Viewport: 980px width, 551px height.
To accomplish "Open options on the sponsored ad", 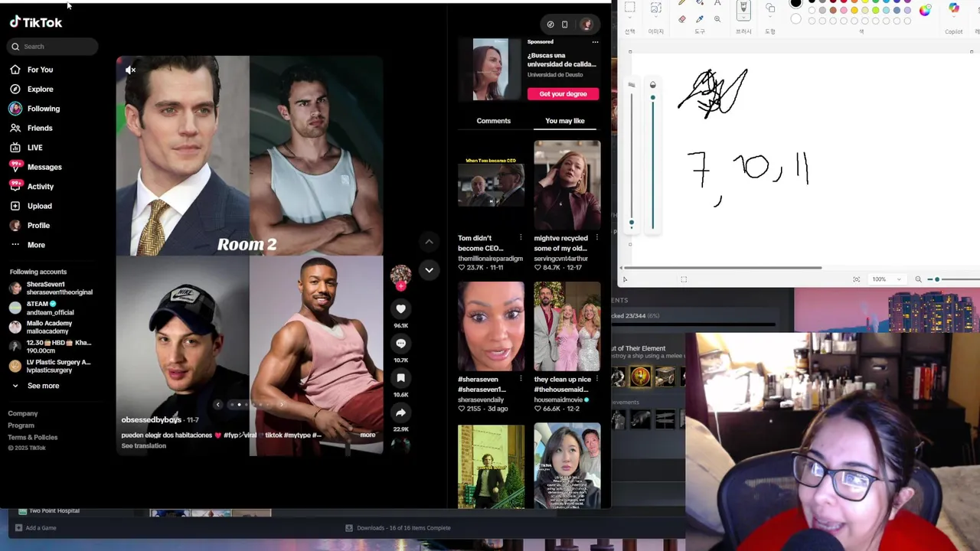I will [595, 42].
